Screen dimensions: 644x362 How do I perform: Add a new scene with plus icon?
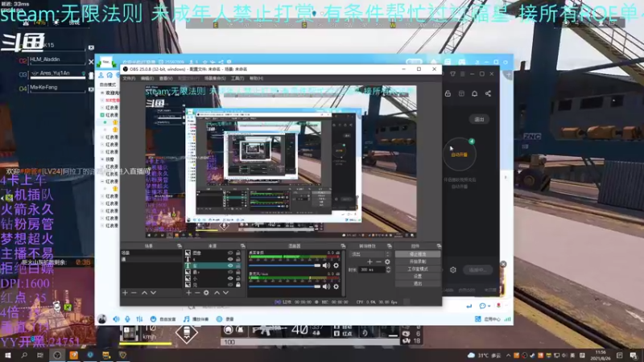(125, 293)
